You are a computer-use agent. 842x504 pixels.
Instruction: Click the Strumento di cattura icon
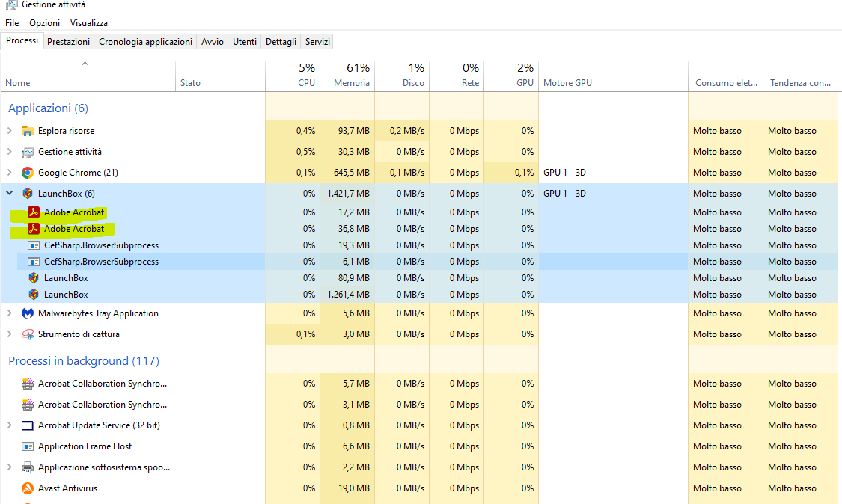click(x=28, y=334)
